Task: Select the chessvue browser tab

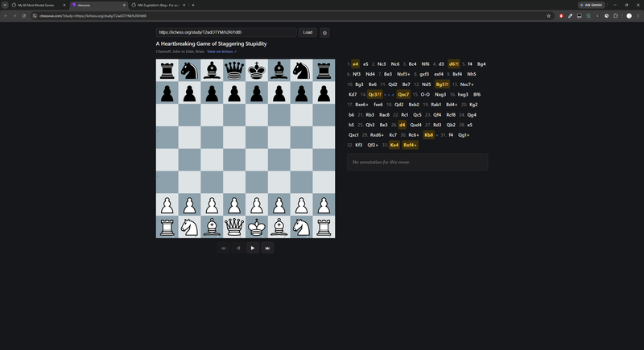Action: pos(97,6)
